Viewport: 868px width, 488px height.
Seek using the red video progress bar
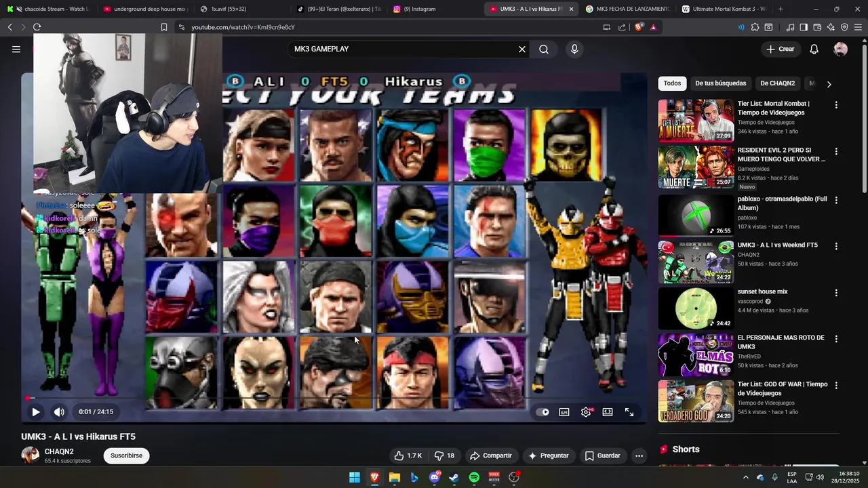tap(334, 398)
